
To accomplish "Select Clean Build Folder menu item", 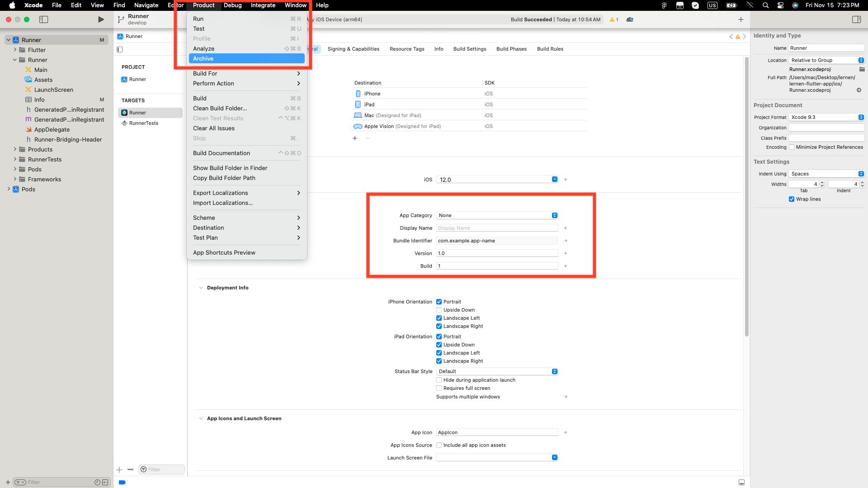I will (247, 108).
